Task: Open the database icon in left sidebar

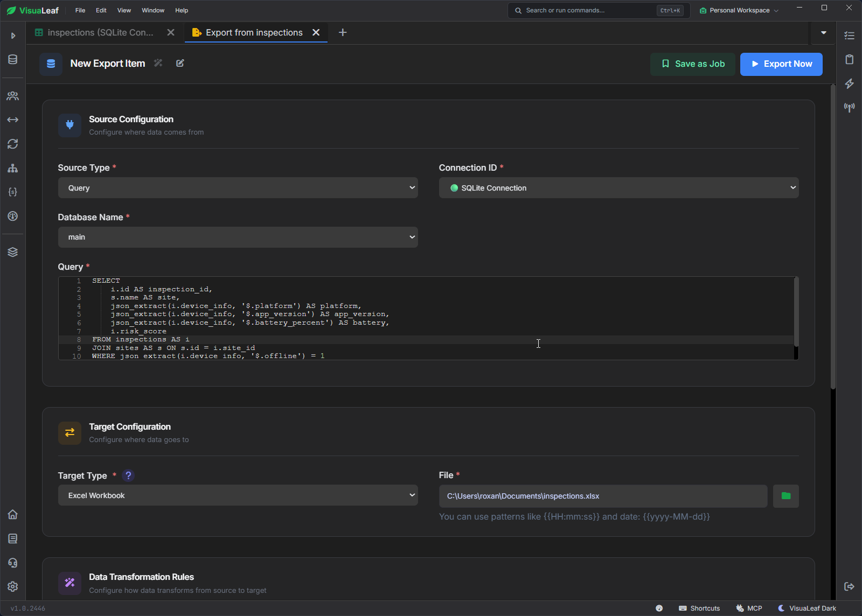Action: click(x=13, y=59)
